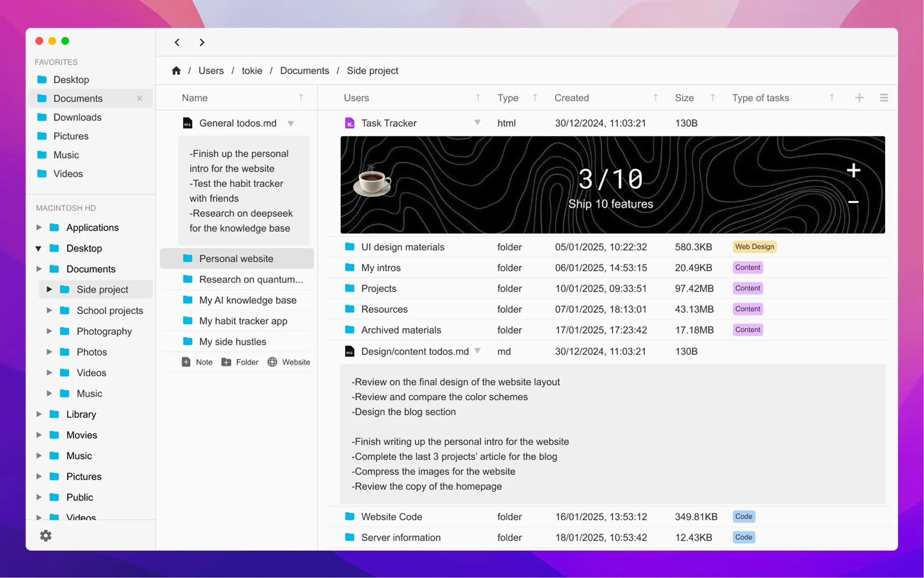
Task: Collapse the Task Tracker preview
Action: (477, 123)
